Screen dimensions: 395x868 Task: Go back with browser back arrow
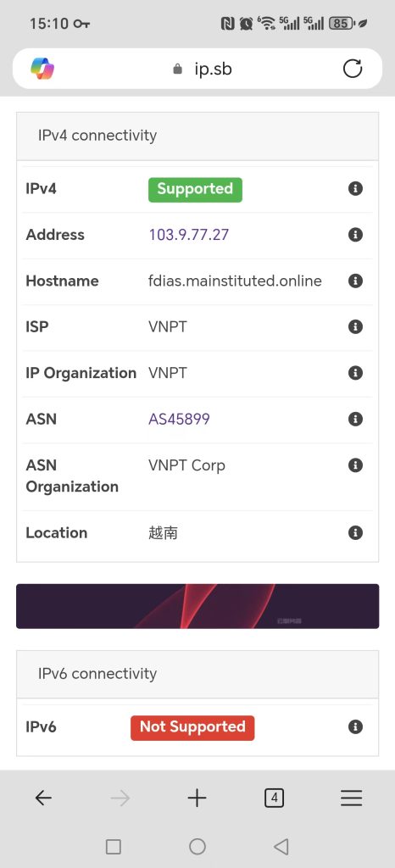click(43, 798)
